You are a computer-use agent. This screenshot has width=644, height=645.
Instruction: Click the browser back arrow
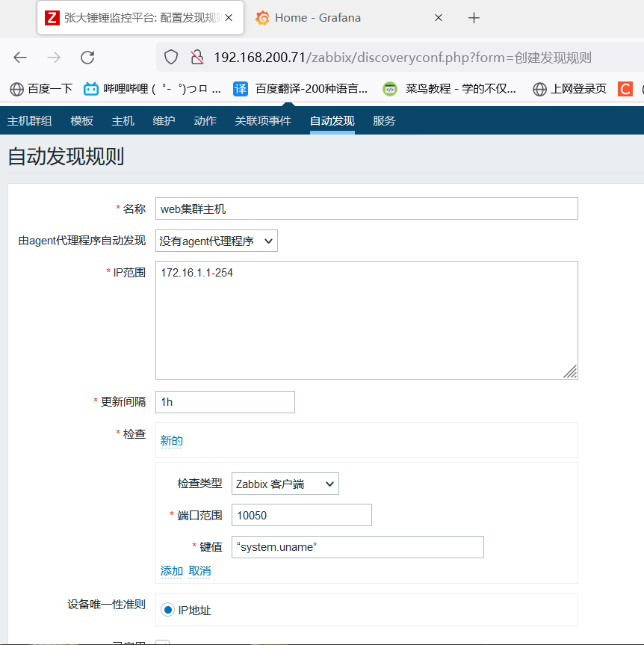click(19, 58)
